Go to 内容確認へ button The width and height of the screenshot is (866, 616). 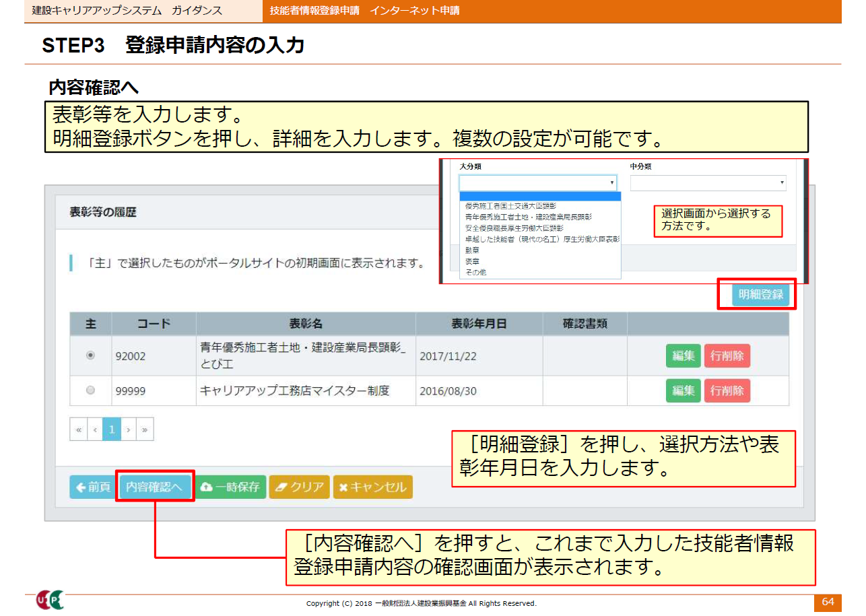point(154,487)
